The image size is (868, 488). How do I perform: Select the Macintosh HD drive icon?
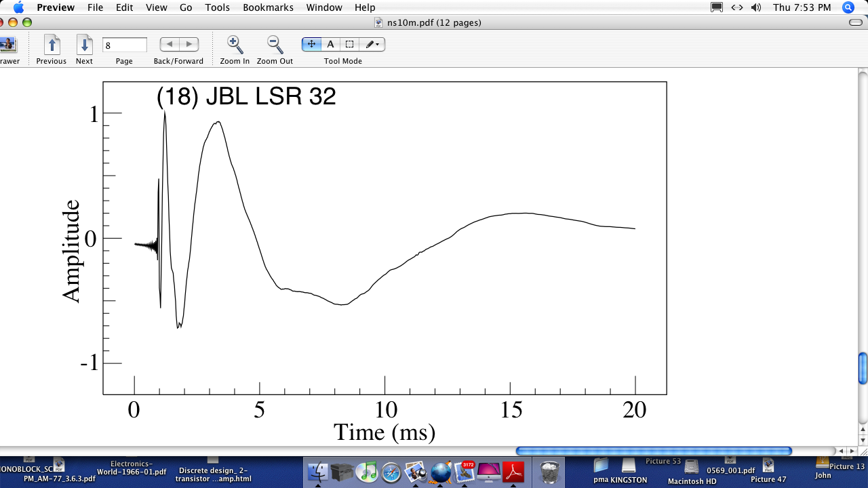(x=692, y=466)
